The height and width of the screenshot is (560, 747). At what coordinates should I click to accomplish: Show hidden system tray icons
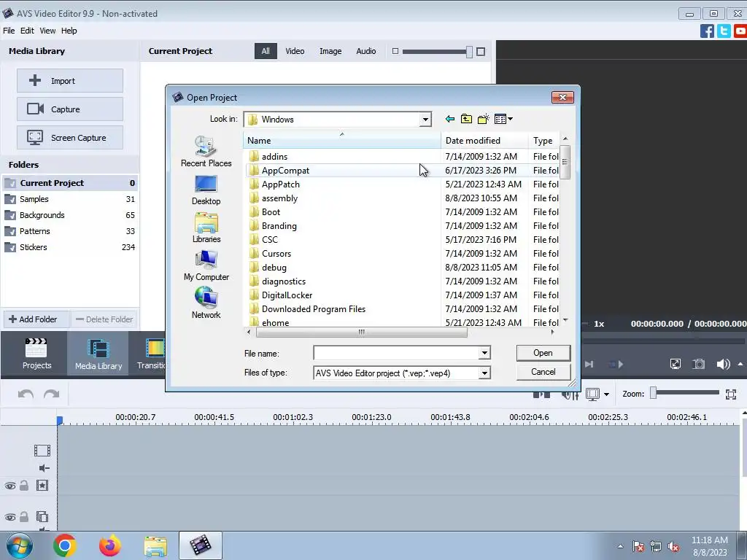pyautogui.click(x=620, y=546)
